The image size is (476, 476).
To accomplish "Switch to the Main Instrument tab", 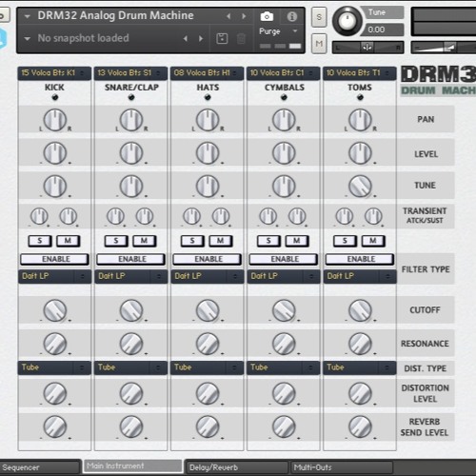I will (x=132, y=466).
